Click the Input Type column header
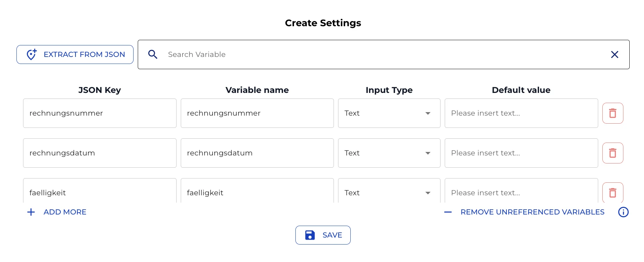 pos(389,90)
